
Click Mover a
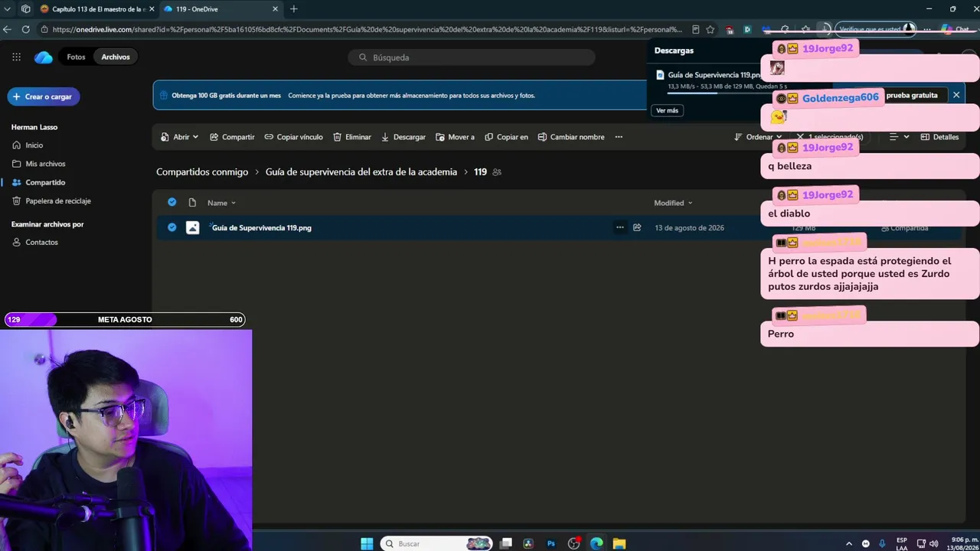coord(455,137)
